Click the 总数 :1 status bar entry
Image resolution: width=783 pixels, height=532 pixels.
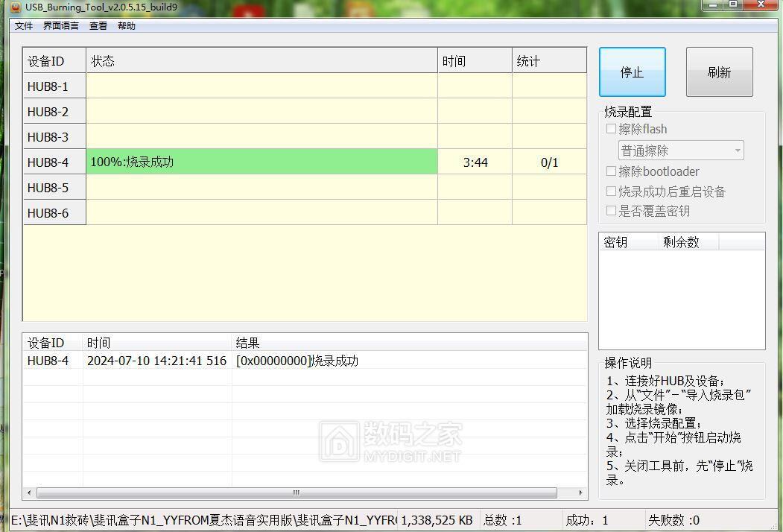click(x=502, y=521)
